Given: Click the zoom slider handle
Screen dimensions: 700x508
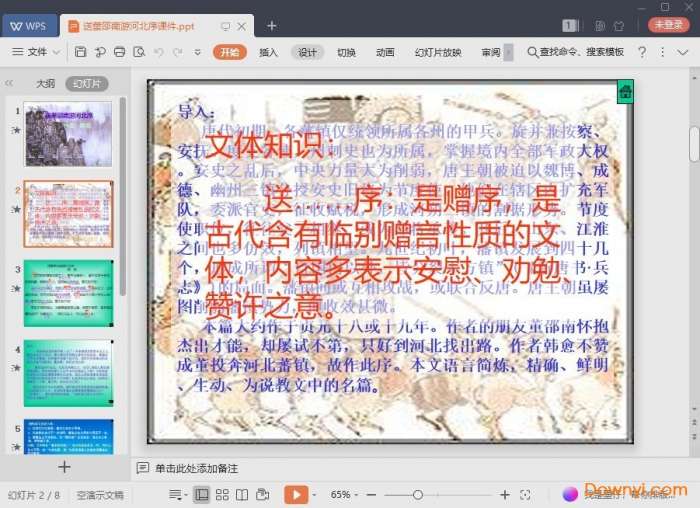Looking at the screenshot, I should [x=417, y=494].
